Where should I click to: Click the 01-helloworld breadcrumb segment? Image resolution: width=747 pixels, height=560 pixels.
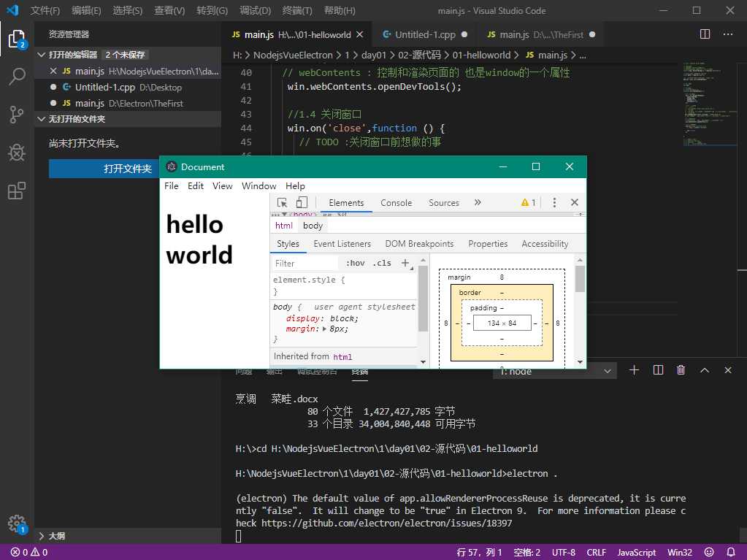tap(481, 55)
